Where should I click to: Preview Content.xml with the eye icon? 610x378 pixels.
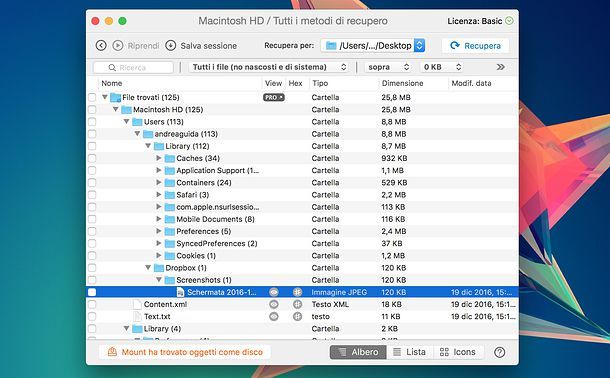point(274,304)
